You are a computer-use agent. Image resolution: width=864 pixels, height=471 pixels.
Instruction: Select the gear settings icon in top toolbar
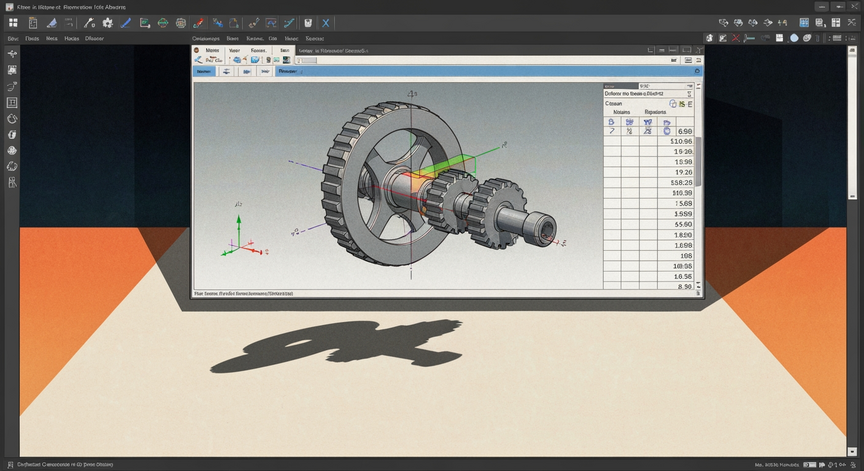pyautogui.click(x=108, y=23)
